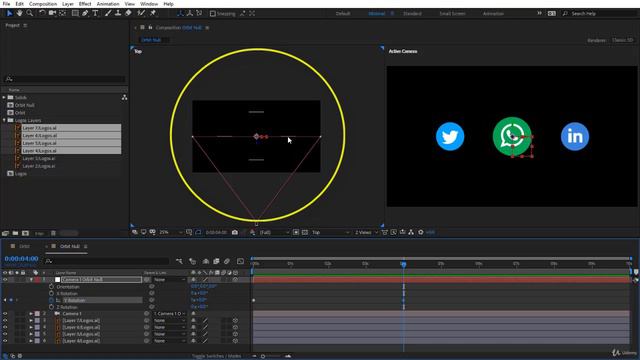
Task: Select the Zoom magnifier tool
Action: pos(29,13)
